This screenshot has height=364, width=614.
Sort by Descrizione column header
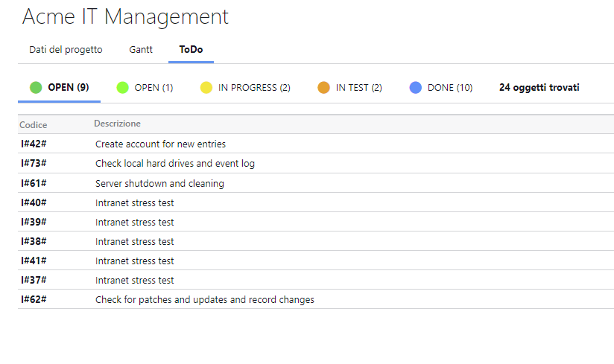pos(117,124)
